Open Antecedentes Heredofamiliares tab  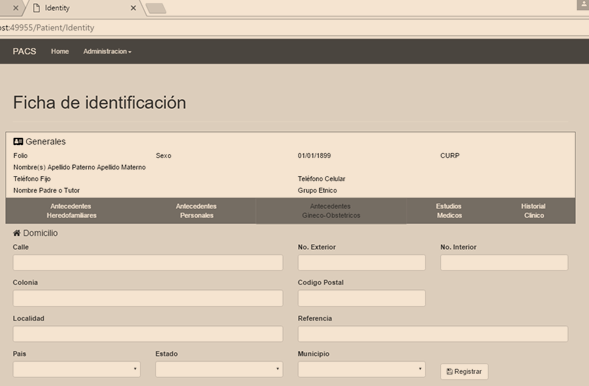click(x=71, y=211)
